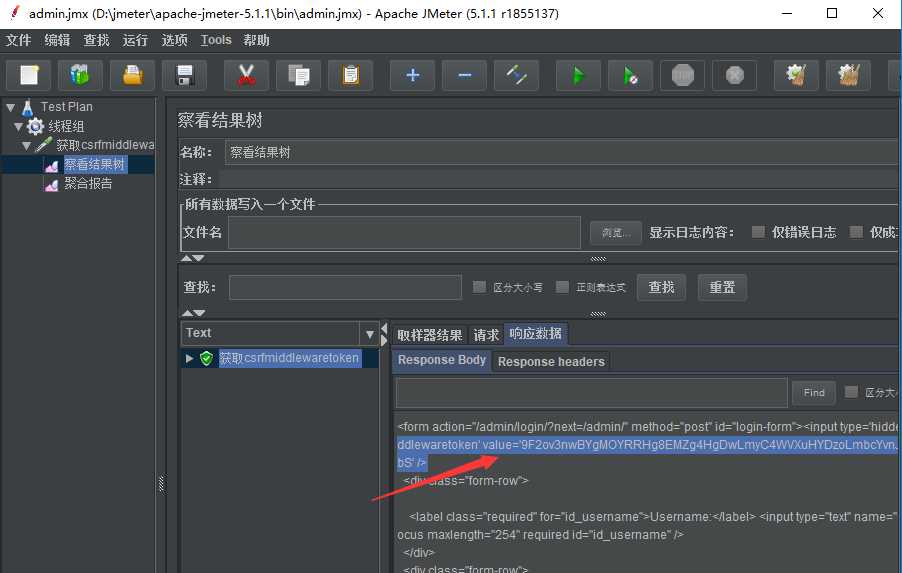The height and width of the screenshot is (573, 902).
Task: Save the test plan with the floppy icon
Action: point(184,75)
